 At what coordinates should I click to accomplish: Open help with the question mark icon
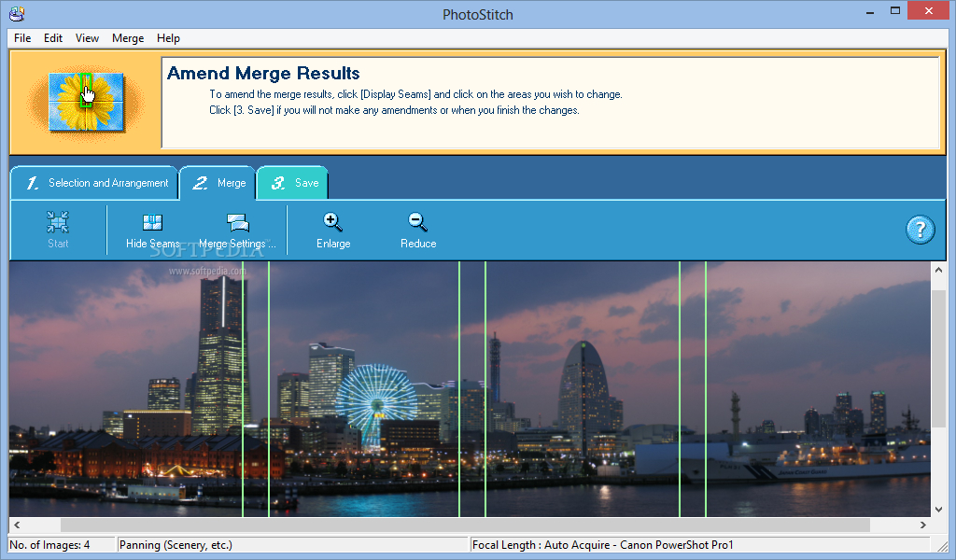tap(920, 230)
